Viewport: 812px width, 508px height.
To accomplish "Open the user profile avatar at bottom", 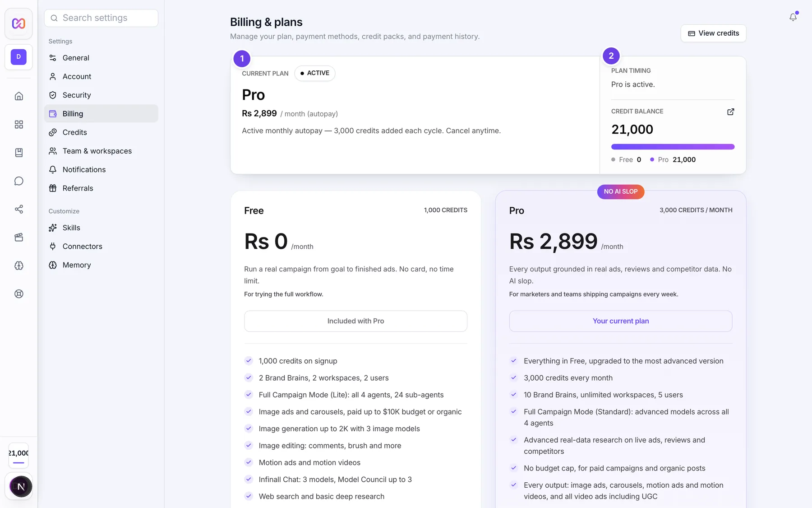I will pyautogui.click(x=20, y=486).
